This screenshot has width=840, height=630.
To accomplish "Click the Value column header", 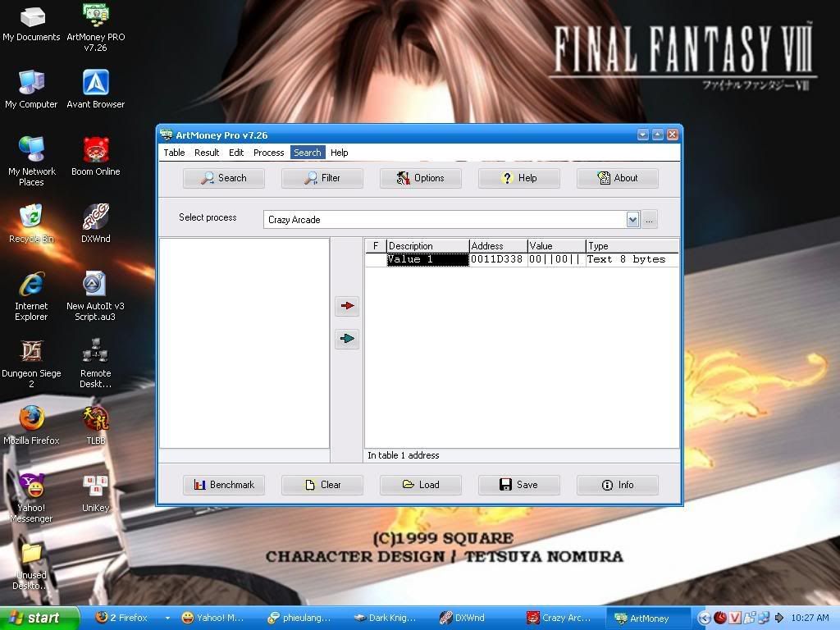I will [557, 246].
